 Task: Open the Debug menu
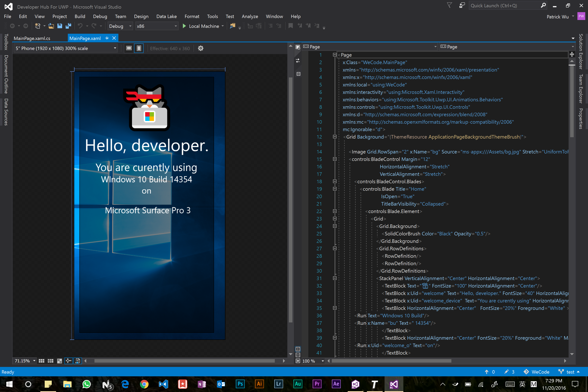pyautogui.click(x=100, y=16)
